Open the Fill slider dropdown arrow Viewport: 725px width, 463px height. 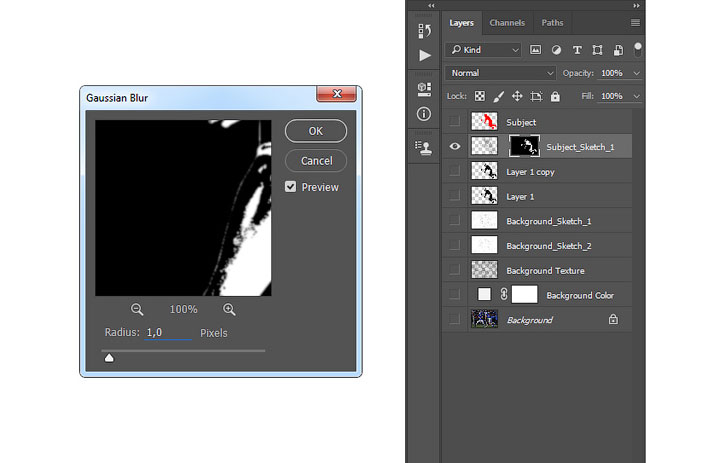click(x=637, y=96)
